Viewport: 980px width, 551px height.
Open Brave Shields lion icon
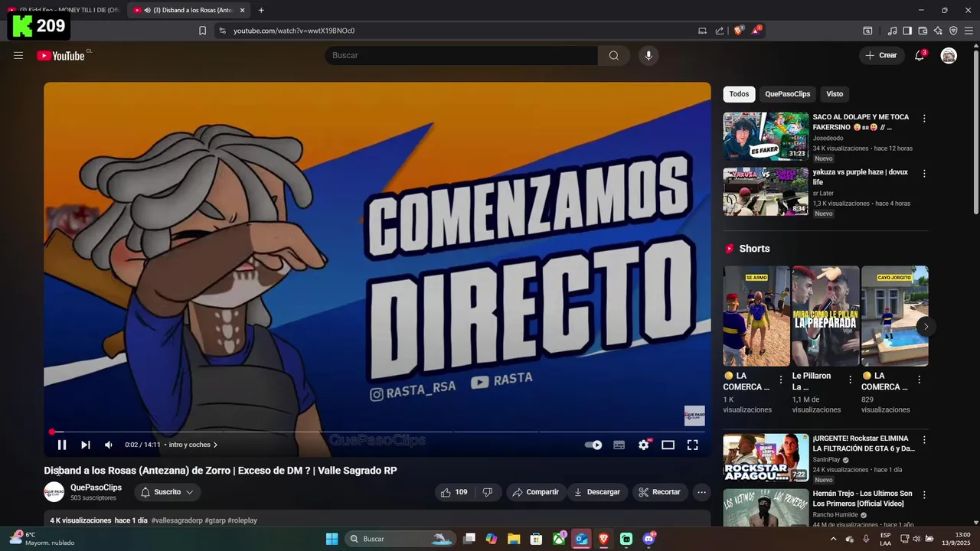click(739, 31)
